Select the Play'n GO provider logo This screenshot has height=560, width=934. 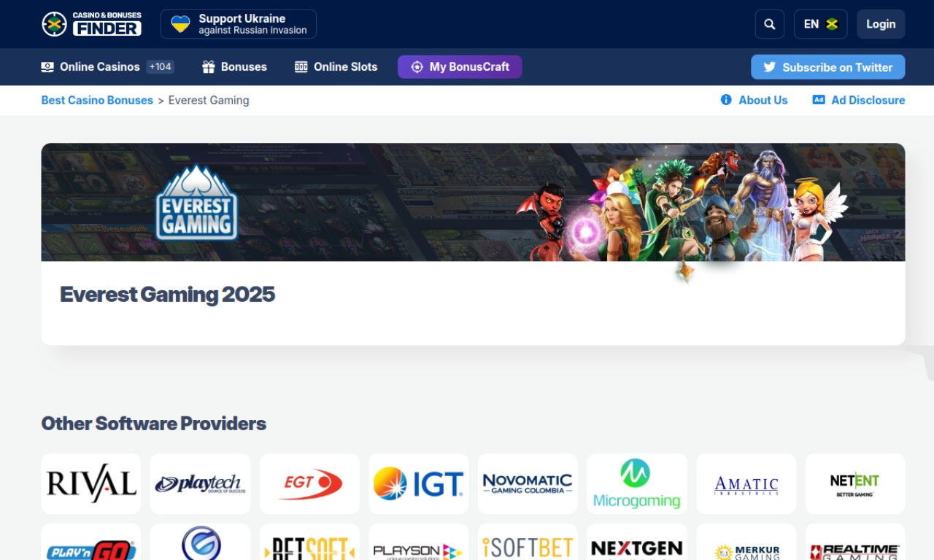point(91,542)
